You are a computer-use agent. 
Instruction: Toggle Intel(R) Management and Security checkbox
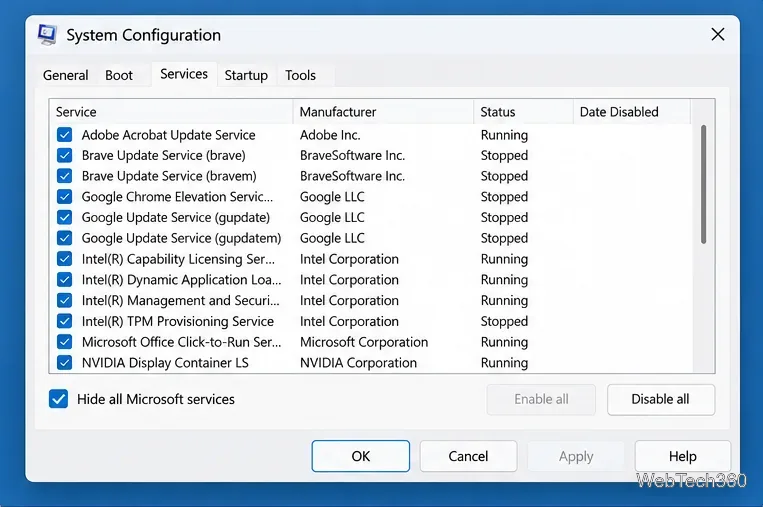coord(64,300)
